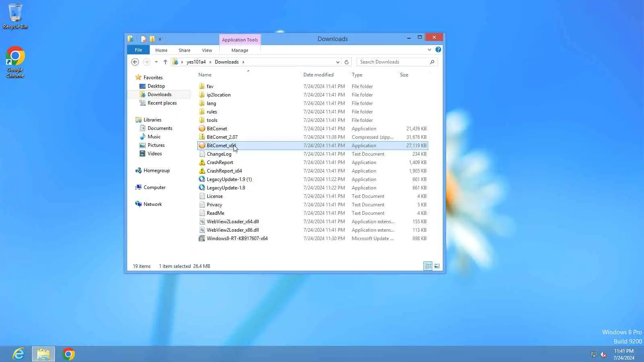Select the tools folder icon

point(202,120)
